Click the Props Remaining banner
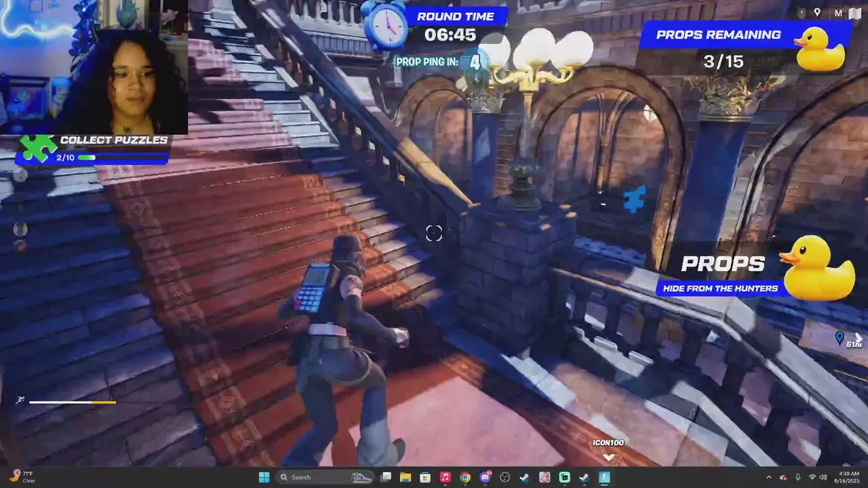868x488 pixels. tap(719, 35)
